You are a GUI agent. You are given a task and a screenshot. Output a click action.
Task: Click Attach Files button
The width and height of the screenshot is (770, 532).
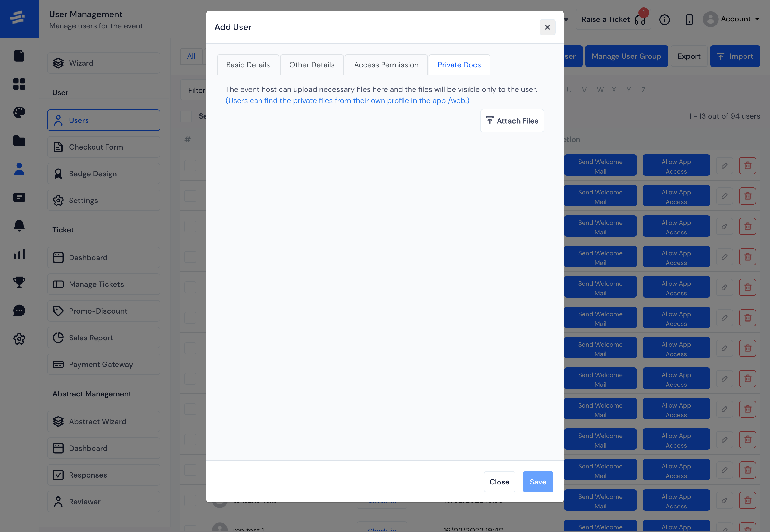tap(512, 121)
